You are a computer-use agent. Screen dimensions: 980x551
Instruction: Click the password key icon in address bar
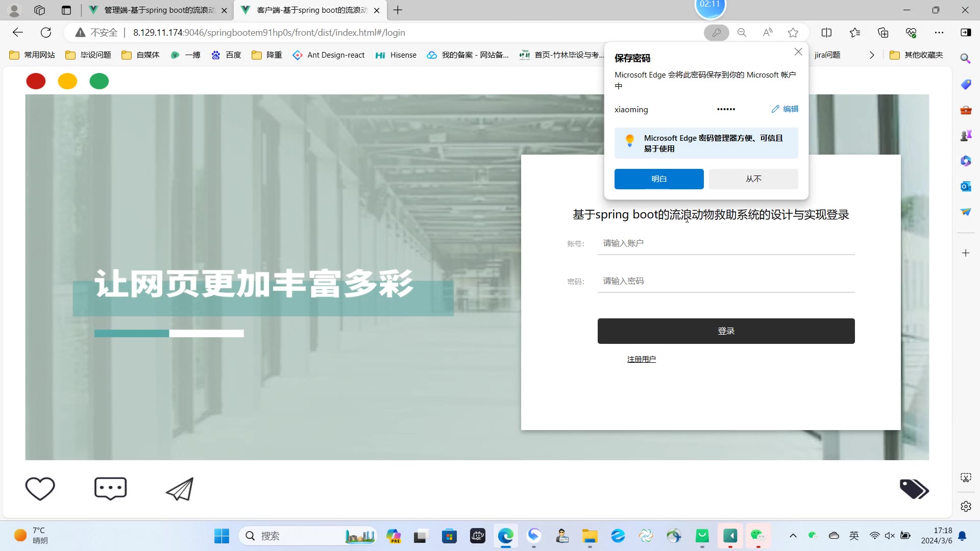pos(716,33)
